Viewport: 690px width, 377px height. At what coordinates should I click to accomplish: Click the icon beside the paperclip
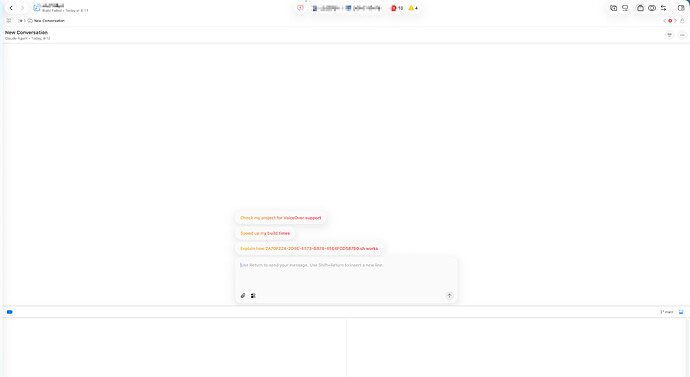click(253, 296)
